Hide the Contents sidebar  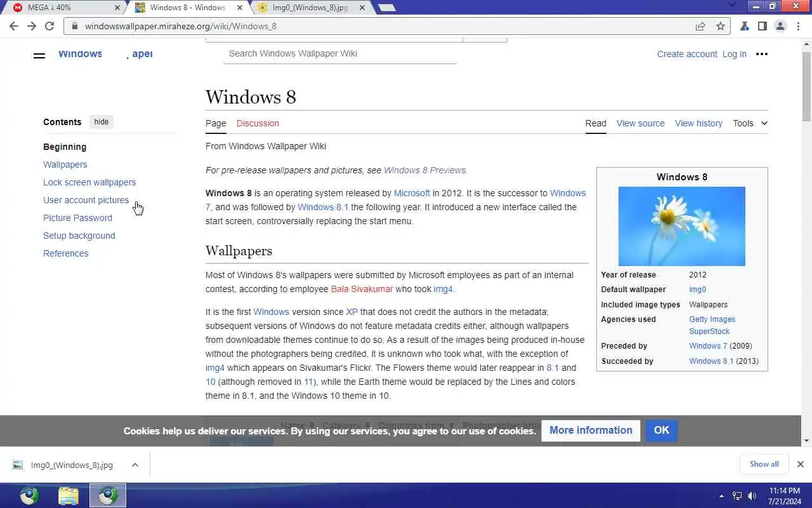click(101, 122)
